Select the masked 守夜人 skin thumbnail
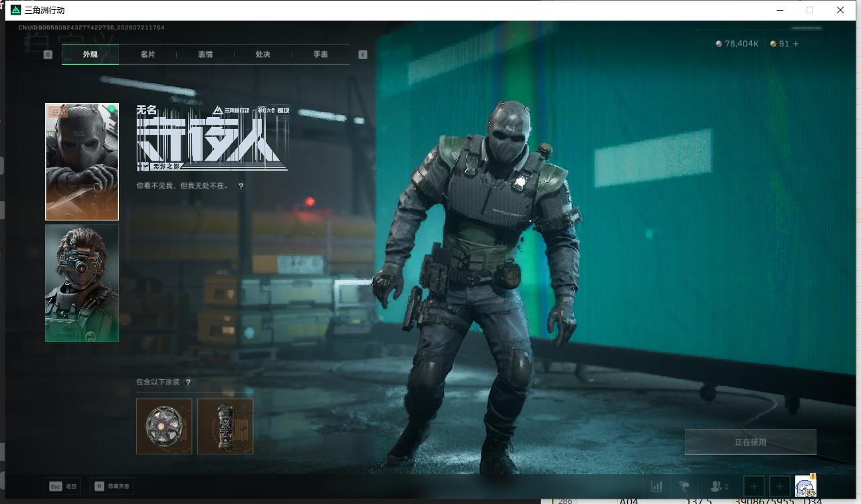The height and width of the screenshot is (504, 861). coord(82,161)
